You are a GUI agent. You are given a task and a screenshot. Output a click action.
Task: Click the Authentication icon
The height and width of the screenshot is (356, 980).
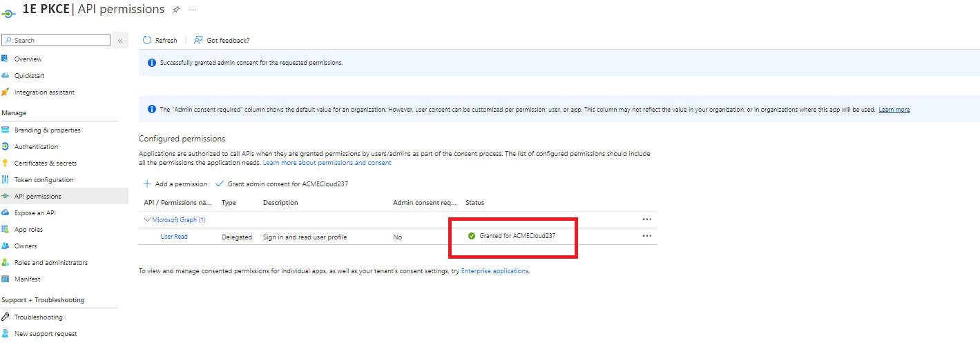(6, 146)
